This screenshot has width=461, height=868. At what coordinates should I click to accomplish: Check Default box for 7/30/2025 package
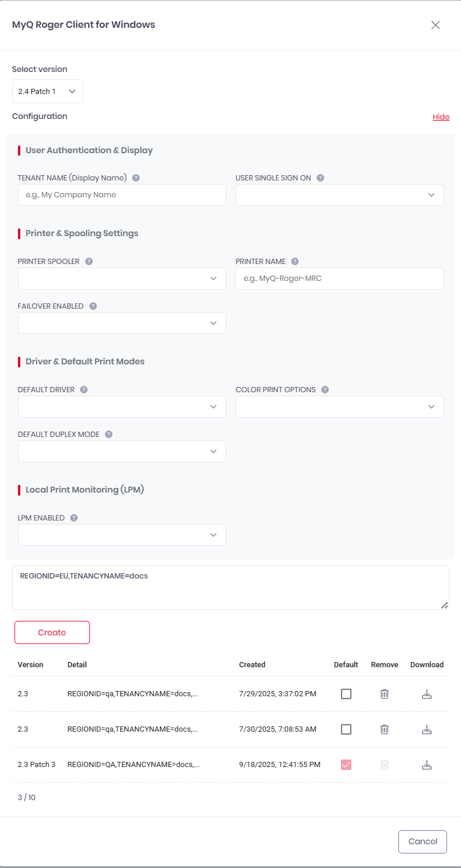(346, 729)
